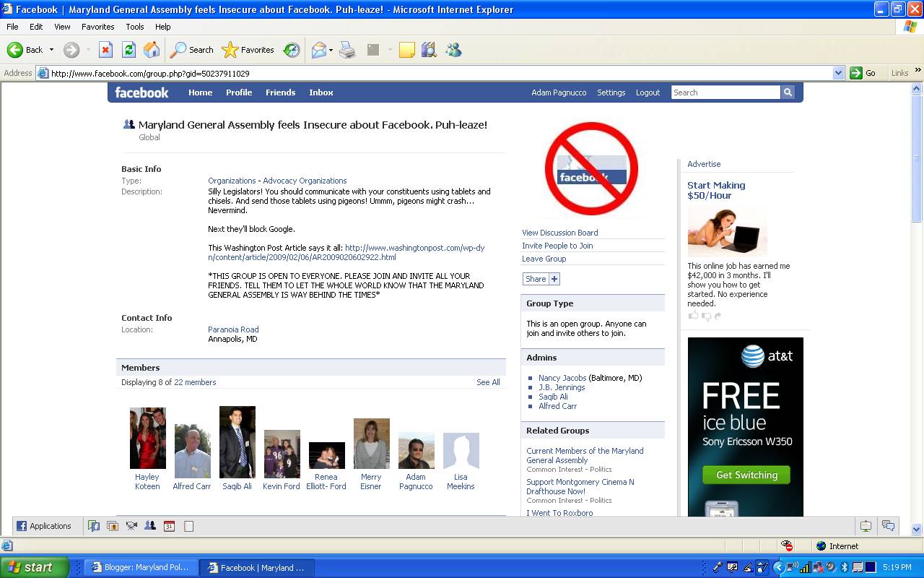This screenshot has height=578, width=924.
Task: Click the vertical scrollbar down arrow
Action: pyautogui.click(x=917, y=529)
